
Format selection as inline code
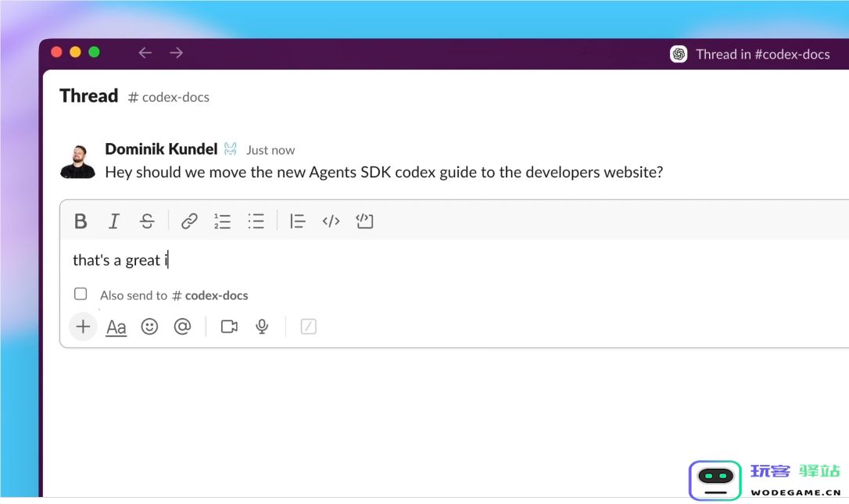click(x=330, y=221)
